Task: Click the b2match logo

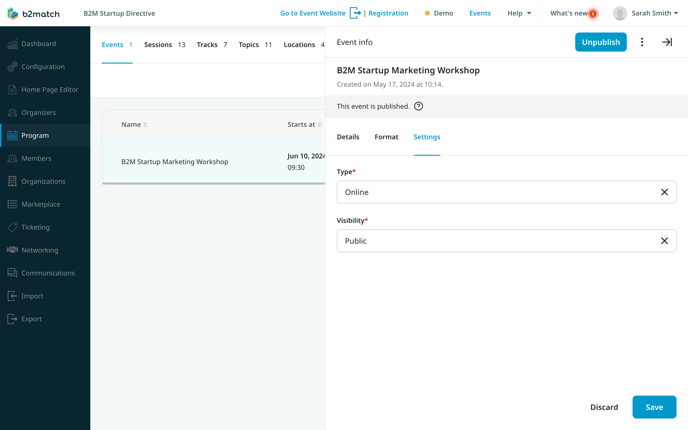Action: [x=34, y=14]
